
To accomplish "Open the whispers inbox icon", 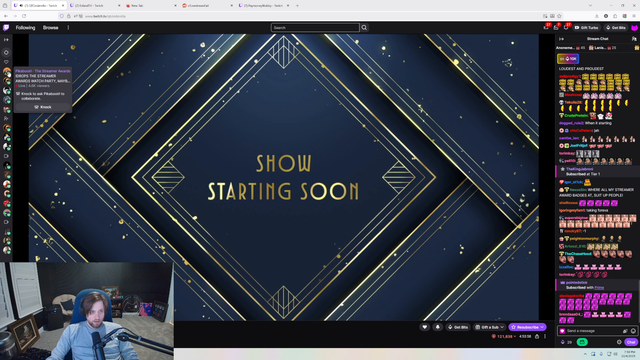I will coord(556,28).
